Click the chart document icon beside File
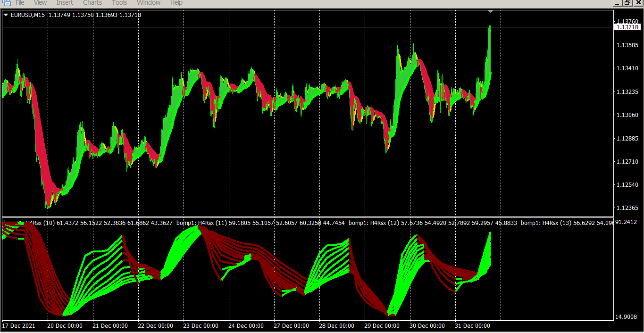 click(x=7, y=2)
